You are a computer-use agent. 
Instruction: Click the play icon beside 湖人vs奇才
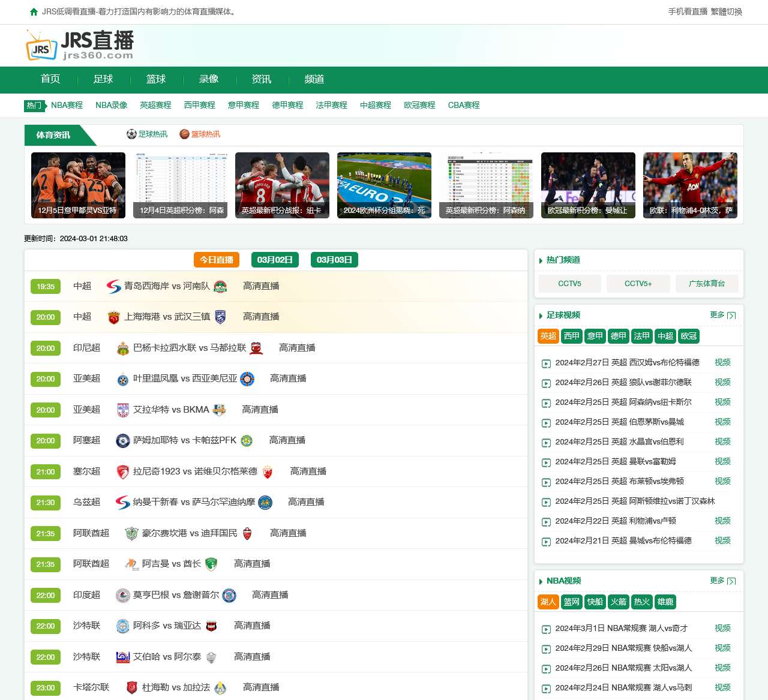546,629
